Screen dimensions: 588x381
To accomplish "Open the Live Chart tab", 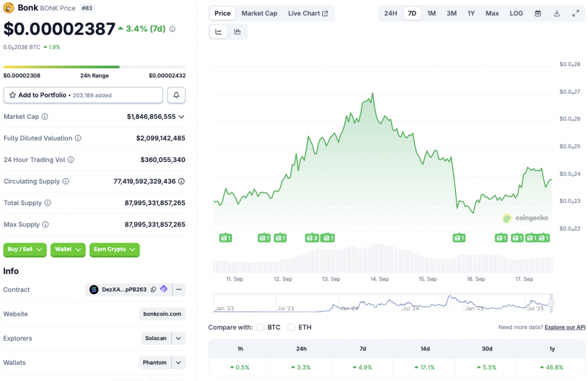I will [x=308, y=14].
